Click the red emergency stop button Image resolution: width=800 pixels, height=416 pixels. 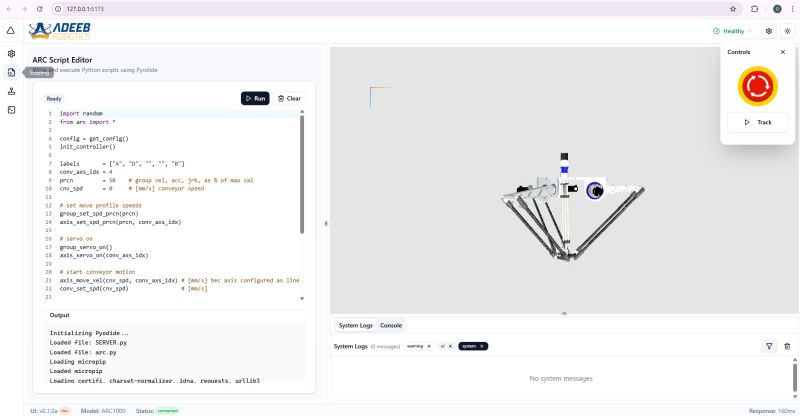point(758,86)
